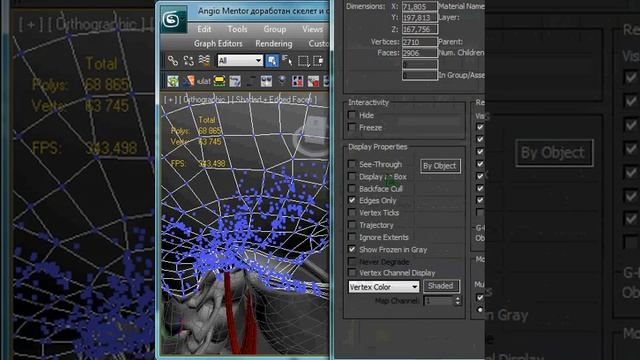
Task: Open the 'All' selection filter dropdown
Action: [x=240, y=60]
